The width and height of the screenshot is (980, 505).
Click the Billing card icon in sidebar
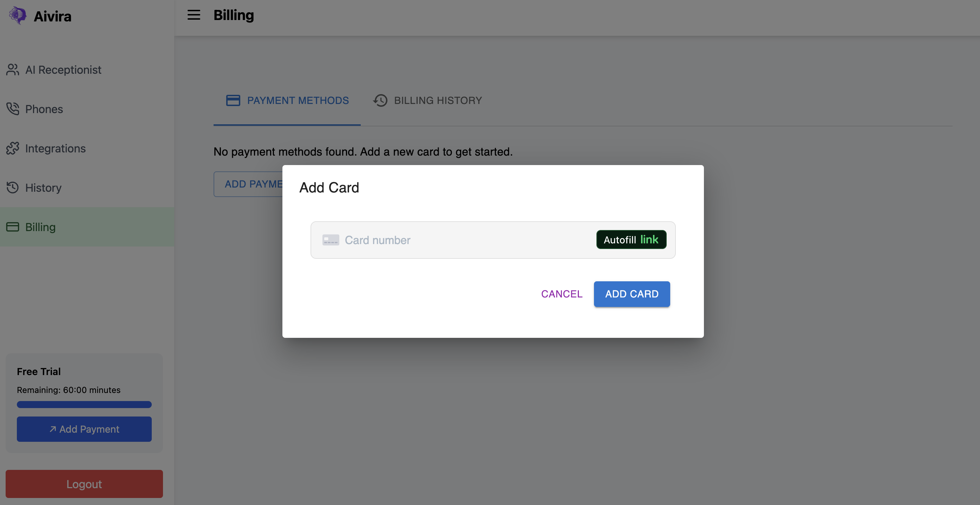pos(13,227)
